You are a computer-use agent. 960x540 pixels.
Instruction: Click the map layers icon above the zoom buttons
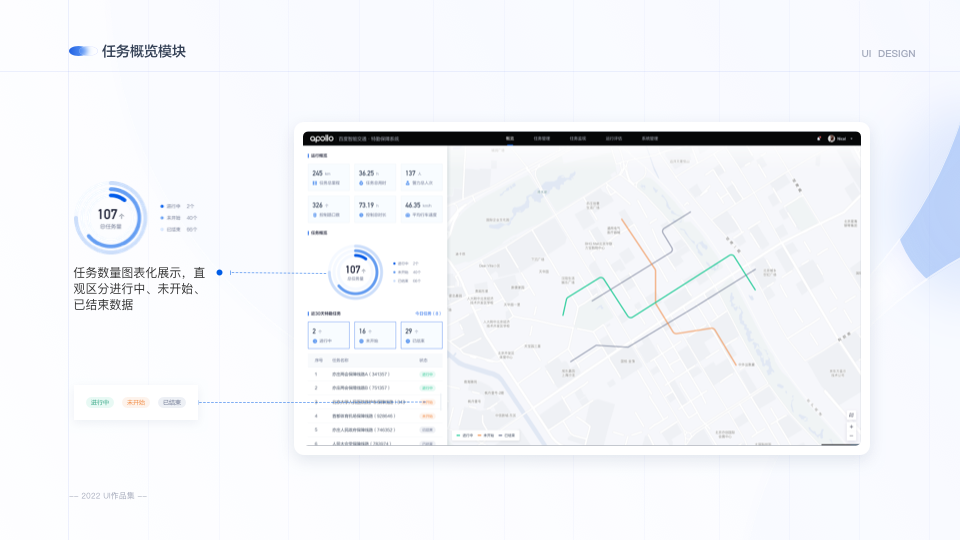(x=851, y=415)
